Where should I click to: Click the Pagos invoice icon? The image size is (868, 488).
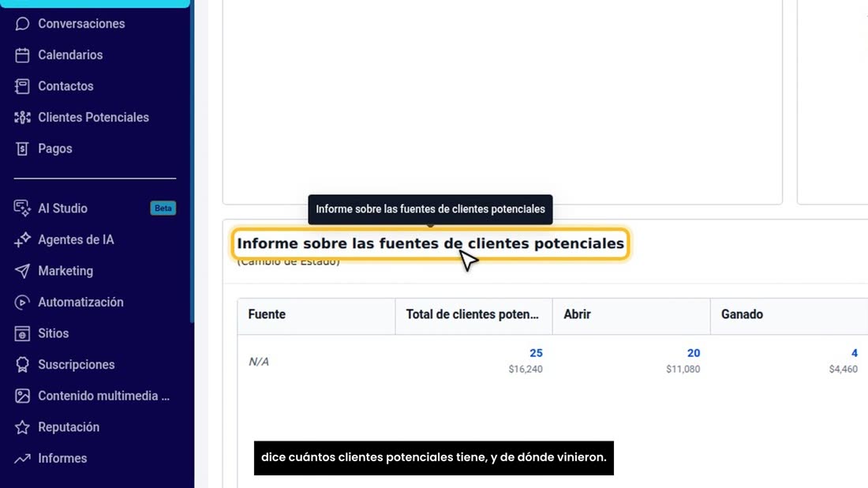point(22,148)
